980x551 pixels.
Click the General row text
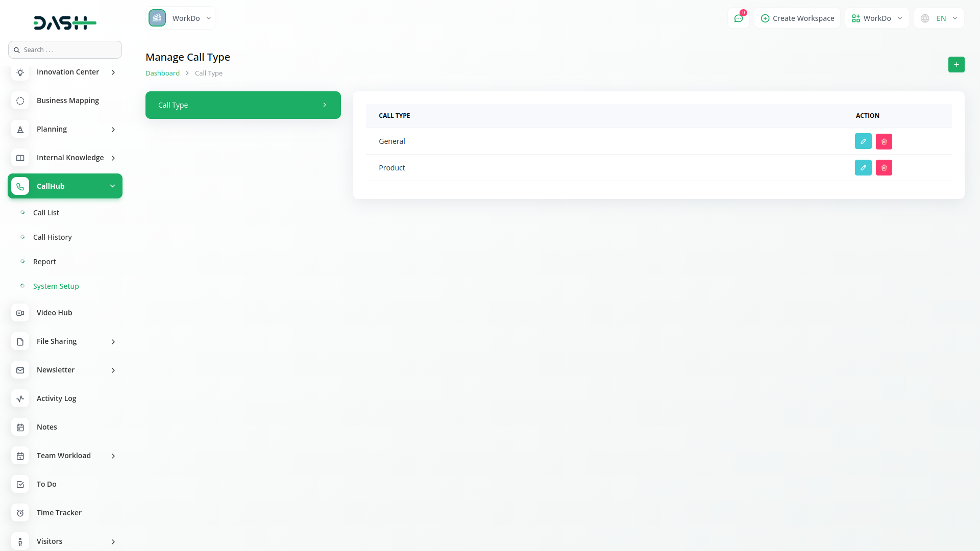pos(391,141)
